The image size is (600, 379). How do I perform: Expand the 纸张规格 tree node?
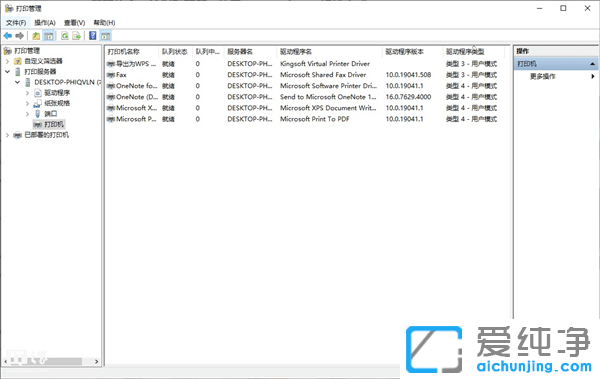point(27,103)
